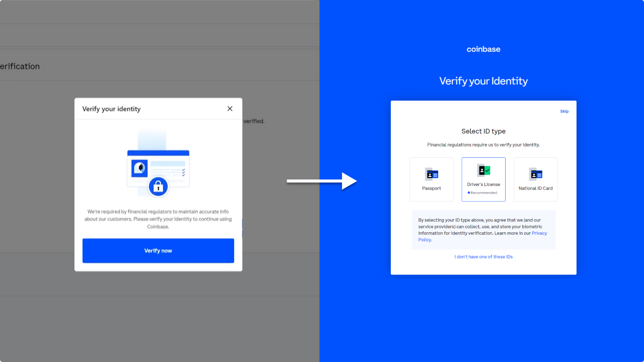Screen dimensions: 644x362
Task: Click I don't have one of these IDs
Action: coord(484,257)
